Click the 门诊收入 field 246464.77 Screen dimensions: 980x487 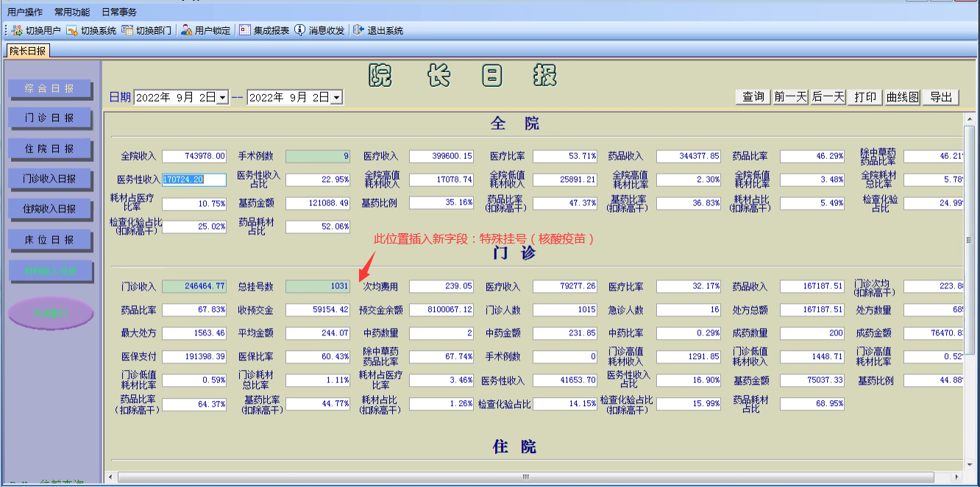coord(194,286)
